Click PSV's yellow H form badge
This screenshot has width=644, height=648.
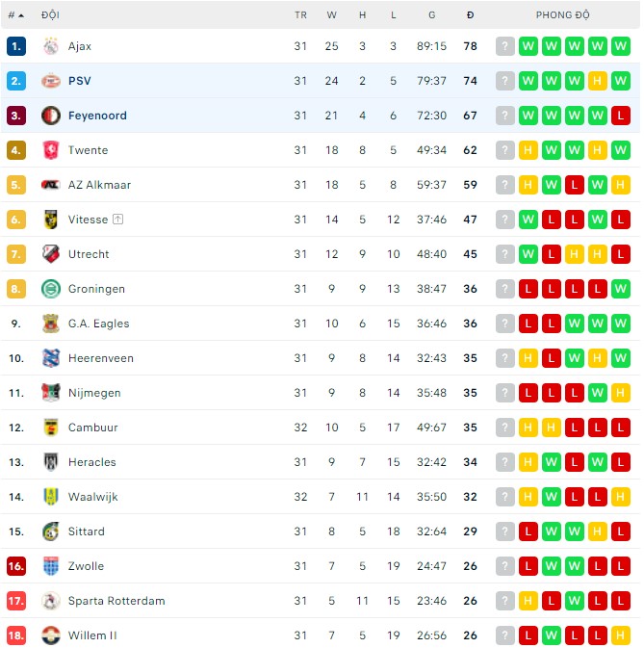click(x=598, y=81)
